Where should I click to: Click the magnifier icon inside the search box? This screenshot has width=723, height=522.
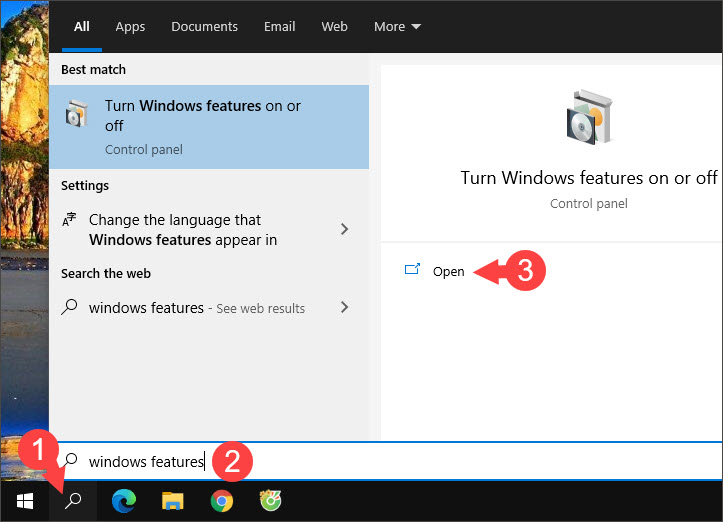pos(70,460)
